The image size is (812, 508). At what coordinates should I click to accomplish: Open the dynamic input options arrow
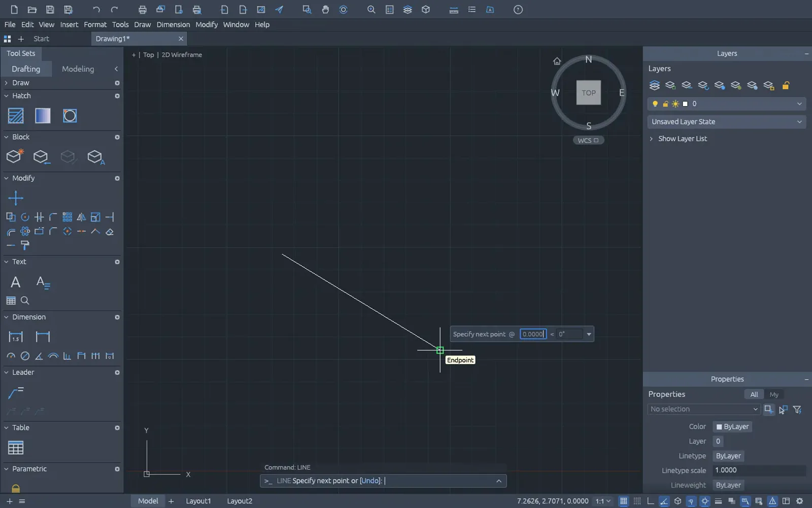point(589,334)
